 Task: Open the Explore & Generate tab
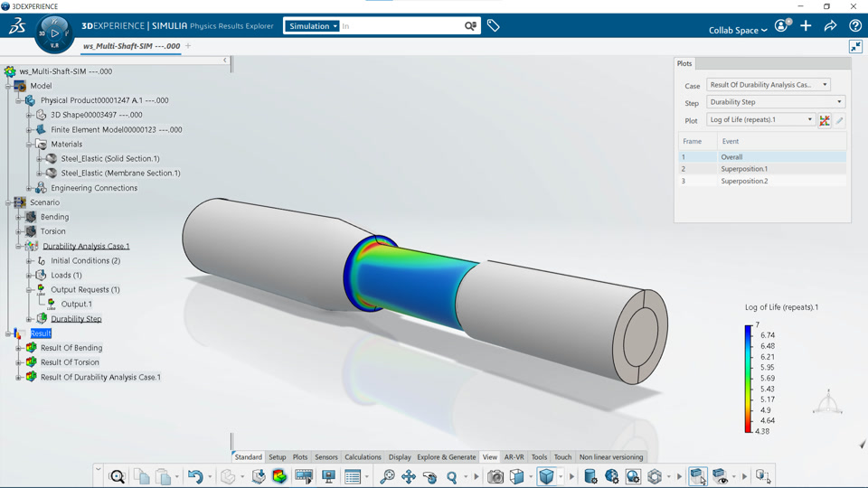click(x=446, y=457)
